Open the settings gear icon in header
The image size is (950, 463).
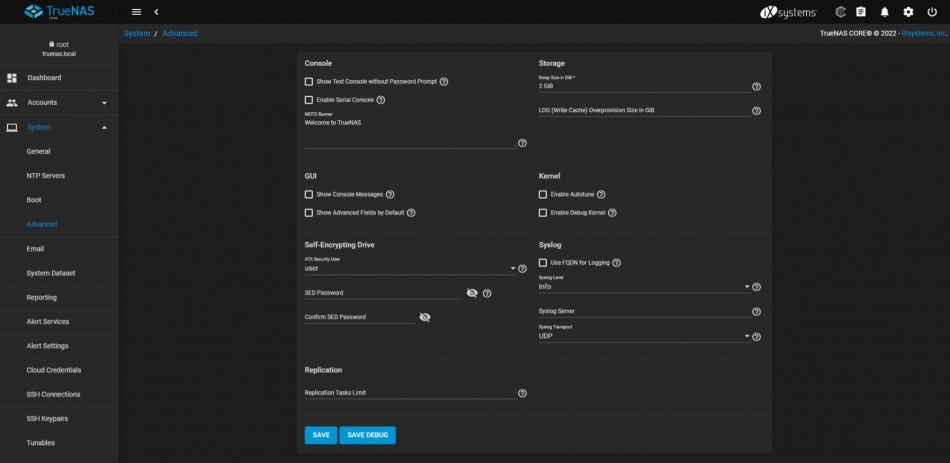pos(908,12)
